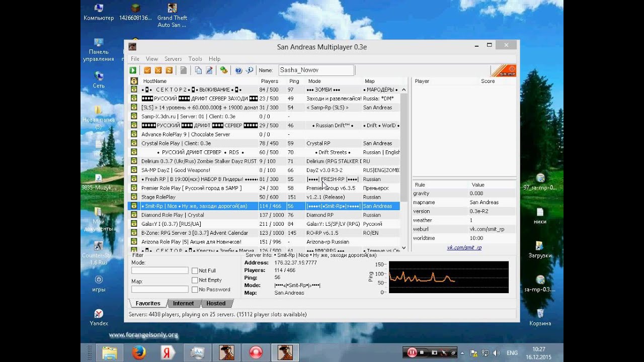Show hidden tray icons arrow
The height and width of the screenshot is (362, 644).
pos(462,353)
